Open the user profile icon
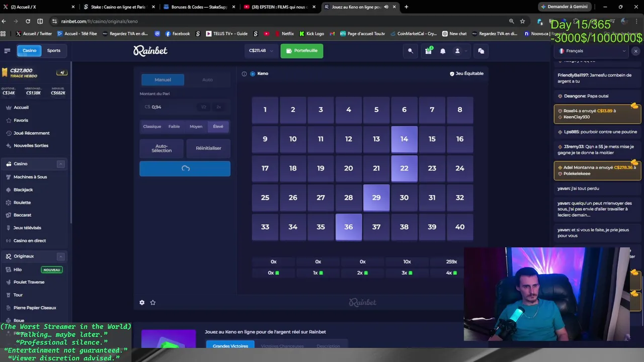The width and height of the screenshot is (644, 362). pos(457,51)
